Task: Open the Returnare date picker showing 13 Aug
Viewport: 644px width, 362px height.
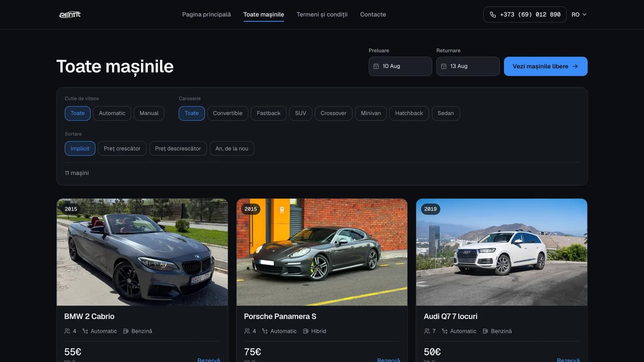Action: 468,66
